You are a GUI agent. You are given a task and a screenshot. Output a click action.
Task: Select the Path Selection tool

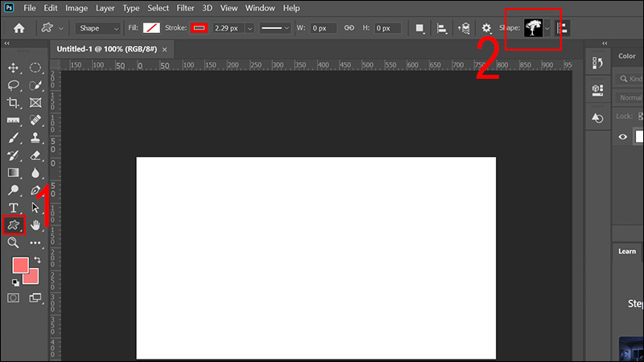tap(35, 208)
